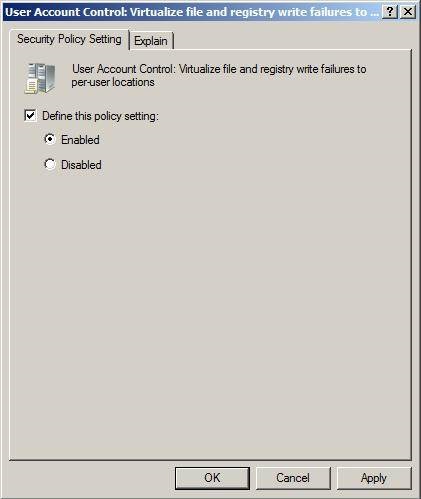Click the 'Enabled' option label text
The height and width of the screenshot is (499, 421).
click(80, 140)
